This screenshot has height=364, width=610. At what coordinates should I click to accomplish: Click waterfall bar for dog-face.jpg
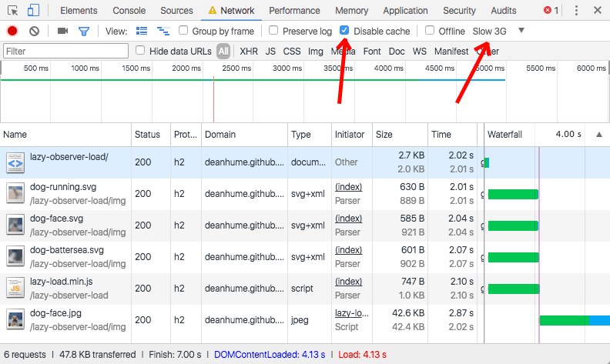[x=575, y=320]
